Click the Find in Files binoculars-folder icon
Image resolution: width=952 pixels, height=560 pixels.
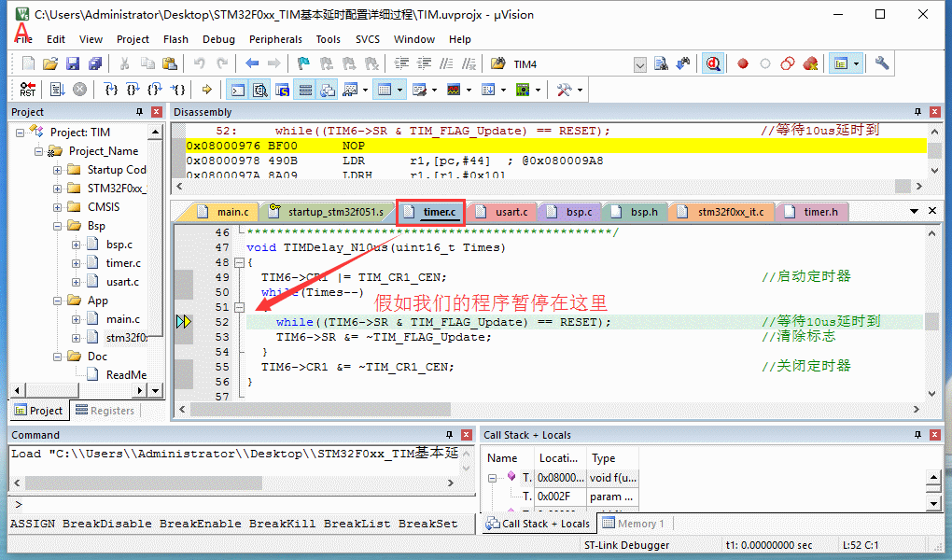pyautogui.click(x=497, y=63)
